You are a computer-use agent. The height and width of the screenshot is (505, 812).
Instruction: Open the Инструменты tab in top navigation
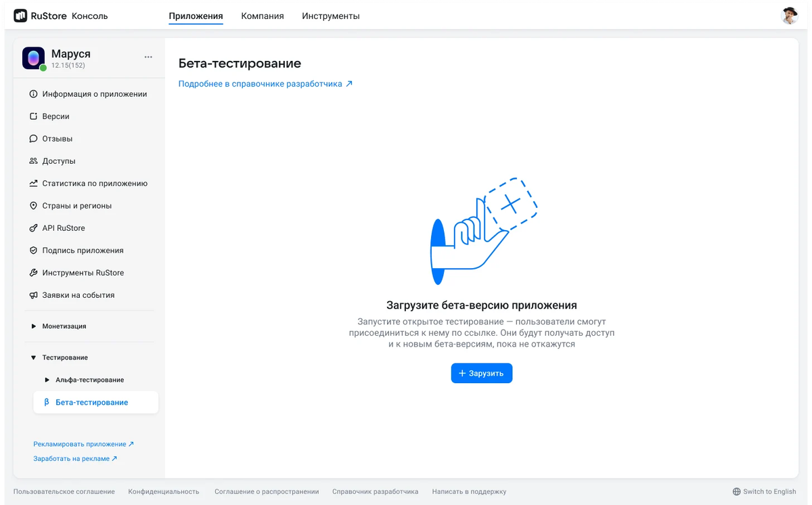click(330, 16)
